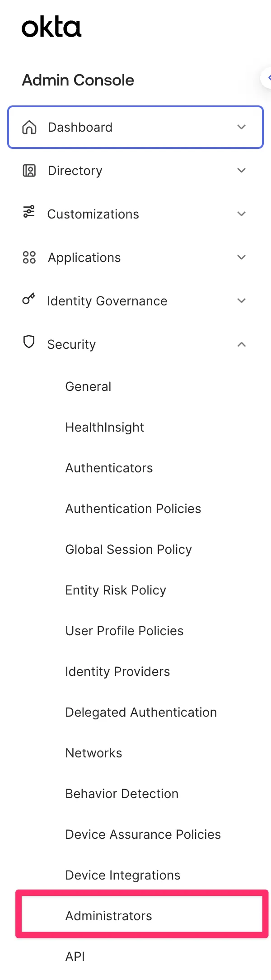Click the Directory address book icon
The height and width of the screenshot is (980, 271).
(x=29, y=171)
